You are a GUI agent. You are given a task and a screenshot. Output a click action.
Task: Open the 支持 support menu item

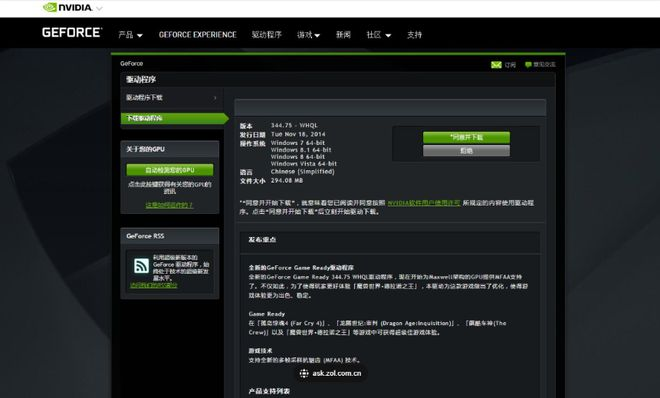[414, 35]
